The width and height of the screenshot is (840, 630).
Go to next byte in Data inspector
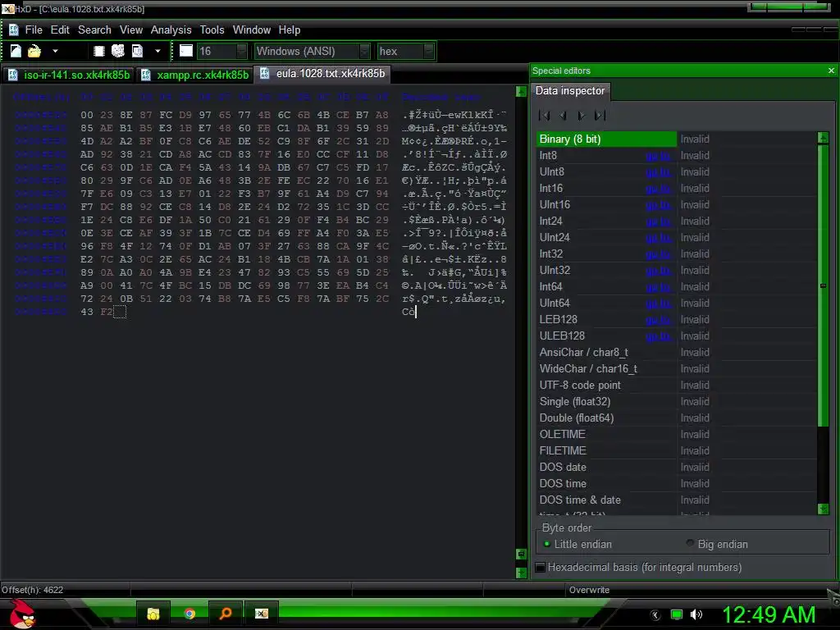coord(582,115)
